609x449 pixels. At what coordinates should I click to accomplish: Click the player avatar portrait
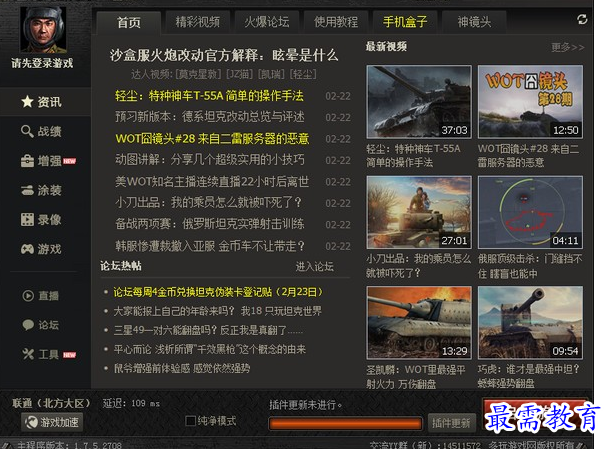click(43, 30)
